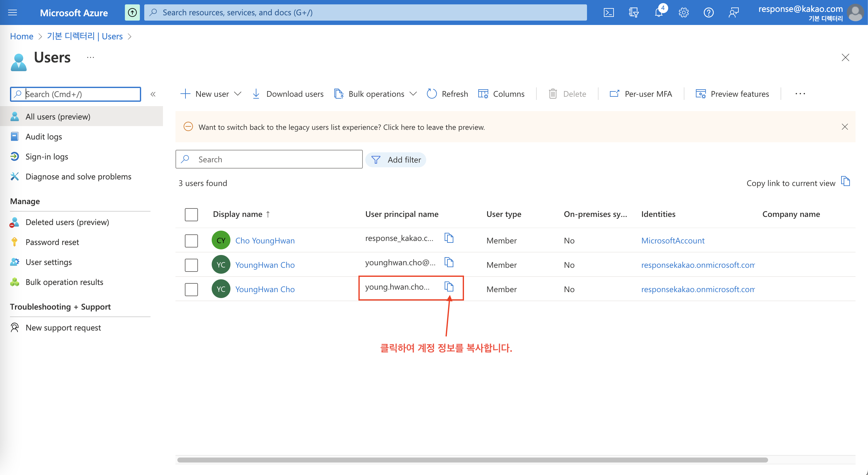Dismiss the legacy users list banner
The width and height of the screenshot is (868, 475).
tap(845, 127)
